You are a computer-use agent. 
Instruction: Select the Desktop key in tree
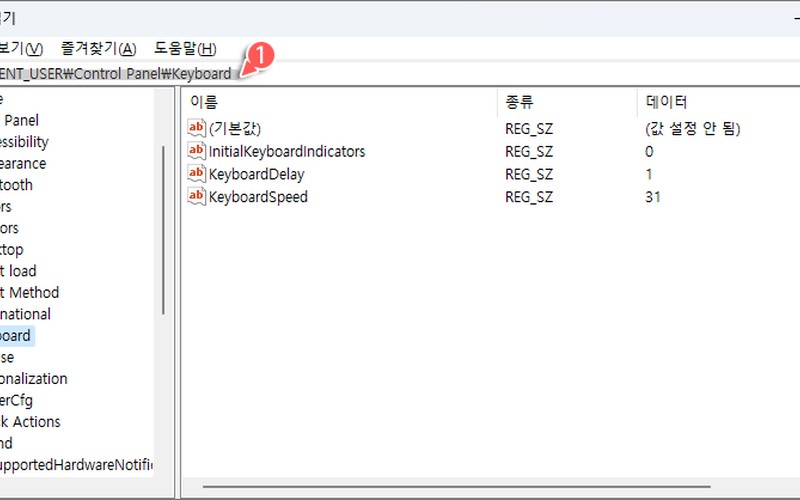pyautogui.click(x=12, y=250)
